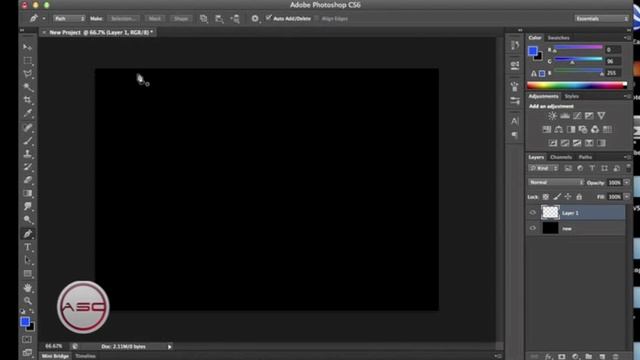Select the Horizontal Type tool
The width and height of the screenshot is (640, 360).
click(x=27, y=247)
